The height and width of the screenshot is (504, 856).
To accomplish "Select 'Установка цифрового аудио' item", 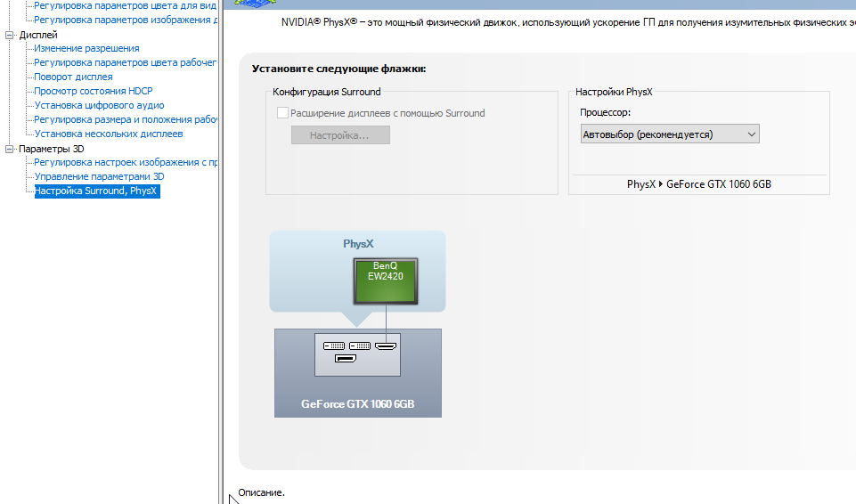I will (98, 105).
